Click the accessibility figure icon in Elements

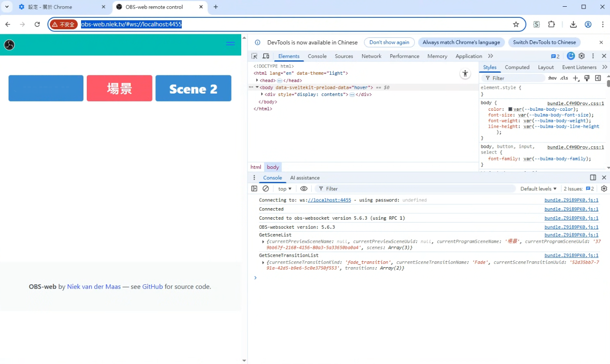[465, 73]
